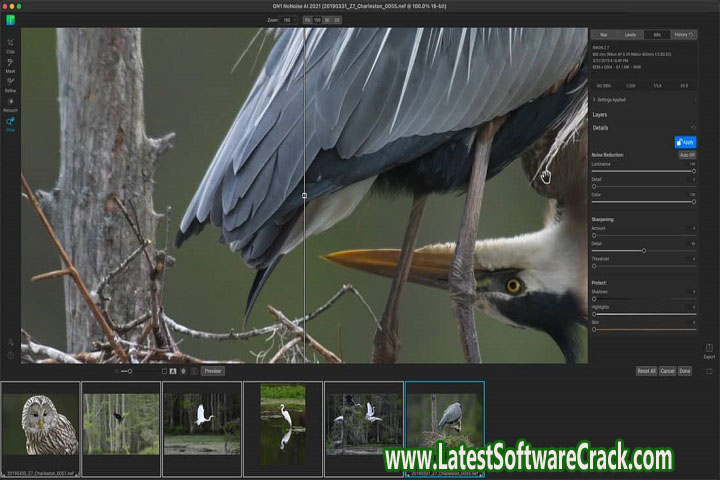Click the Export icon

(709, 351)
